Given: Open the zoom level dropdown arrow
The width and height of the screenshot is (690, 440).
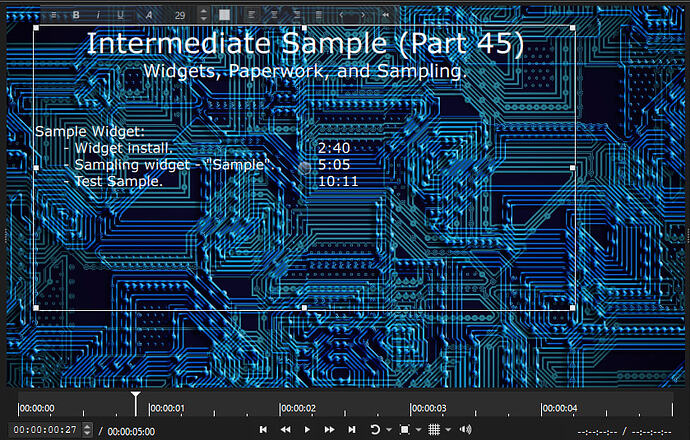Looking at the screenshot, I should (x=418, y=430).
